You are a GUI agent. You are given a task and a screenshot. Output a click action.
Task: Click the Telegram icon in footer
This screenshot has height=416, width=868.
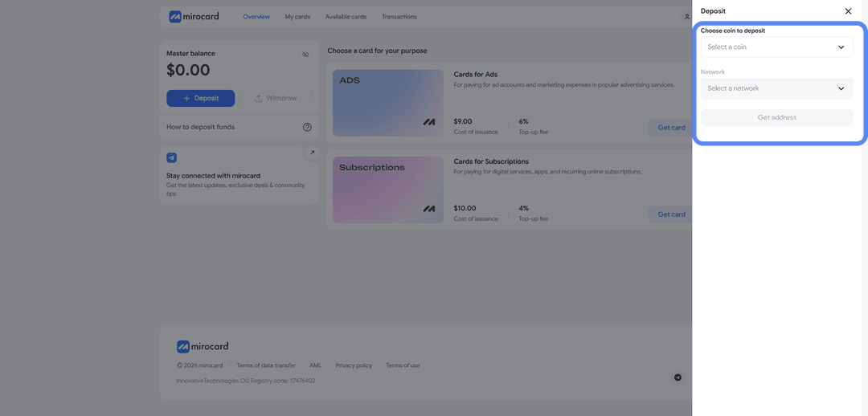pyautogui.click(x=678, y=377)
